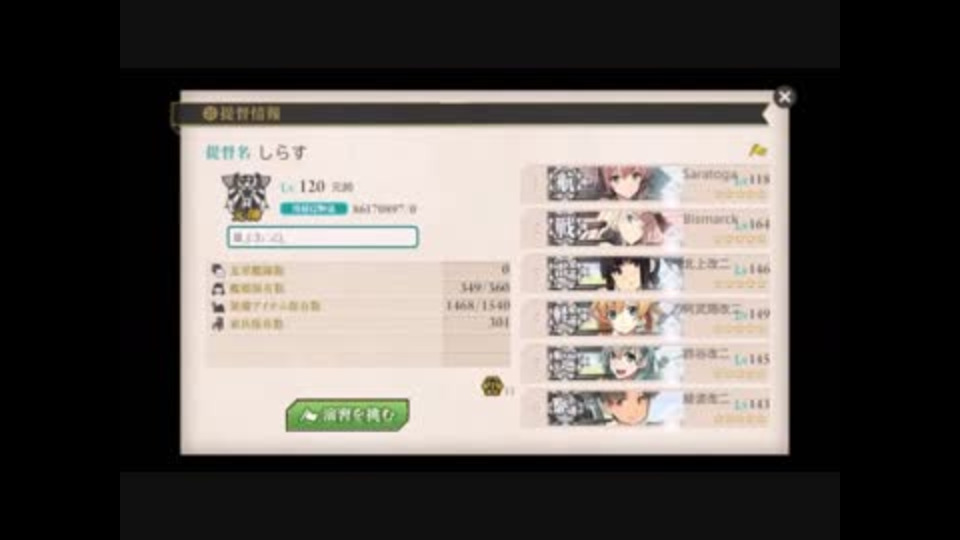Select the Lv 143 ship banner
Image resolution: width=960 pixels, height=540 pixels.
tap(646, 407)
